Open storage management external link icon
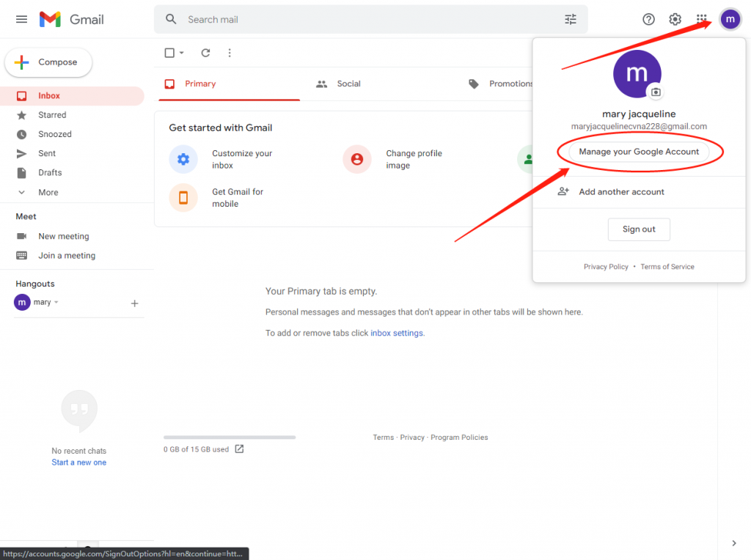This screenshot has height=560, width=751. 239,449
